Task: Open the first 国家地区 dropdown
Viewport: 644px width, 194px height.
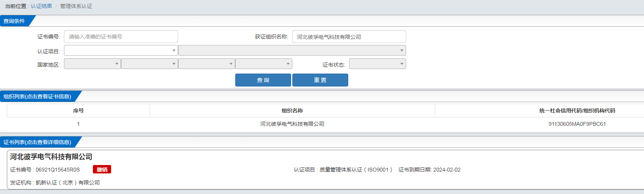Action: [x=92, y=64]
